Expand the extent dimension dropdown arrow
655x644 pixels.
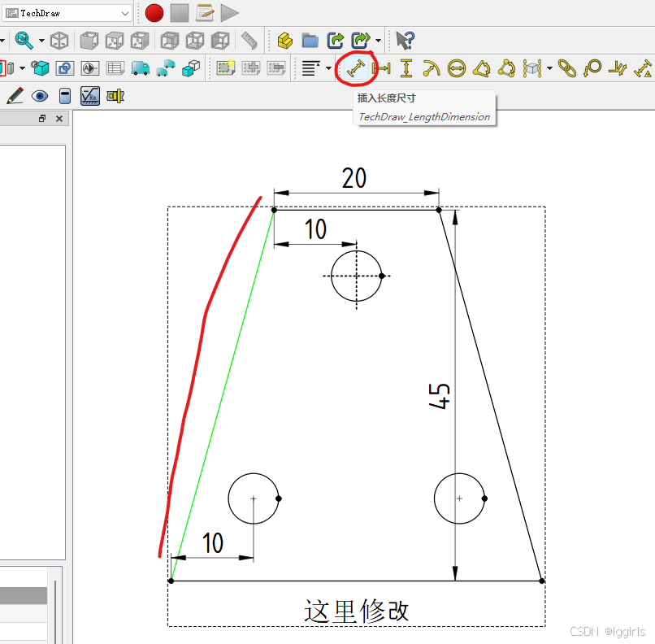click(x=549, y=68)
